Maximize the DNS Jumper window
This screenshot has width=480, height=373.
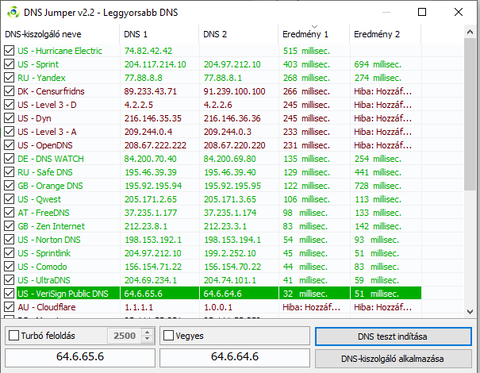[x=422, y=12]
